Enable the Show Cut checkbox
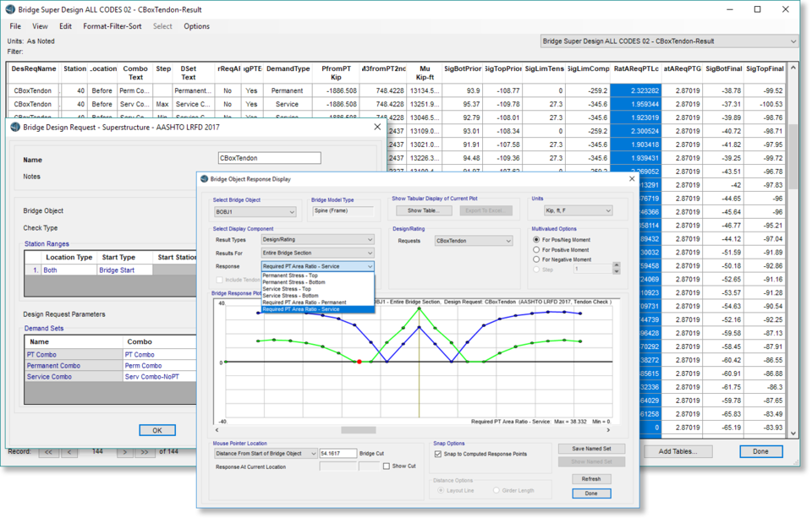The image size is (812, 518). [387, 466]
